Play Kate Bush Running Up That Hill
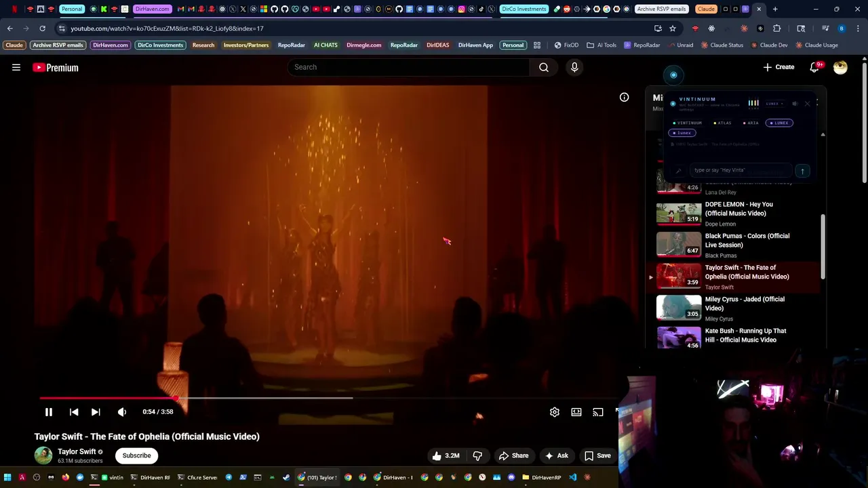This screenshot has height=488, width=868. coord(736,338)
